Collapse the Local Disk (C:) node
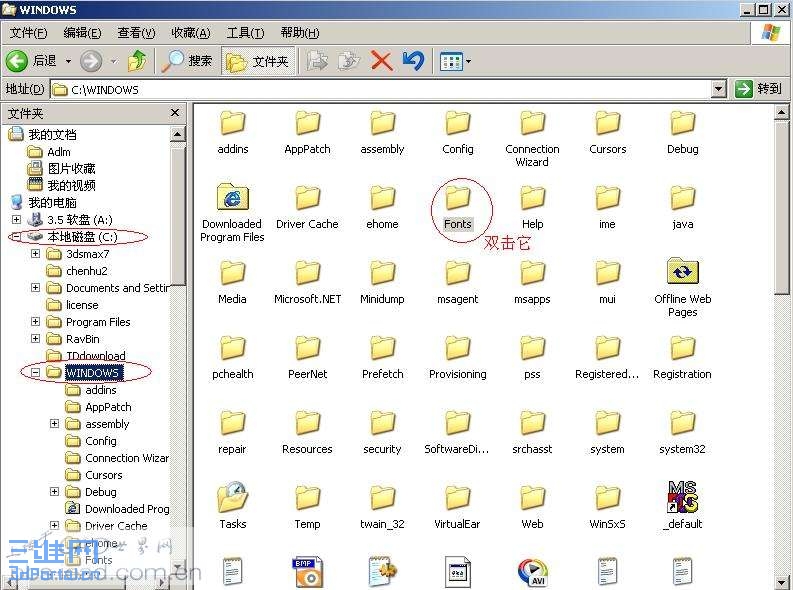Image resolution: width=793 pixels, height=590 pixels. click(16, 236)
